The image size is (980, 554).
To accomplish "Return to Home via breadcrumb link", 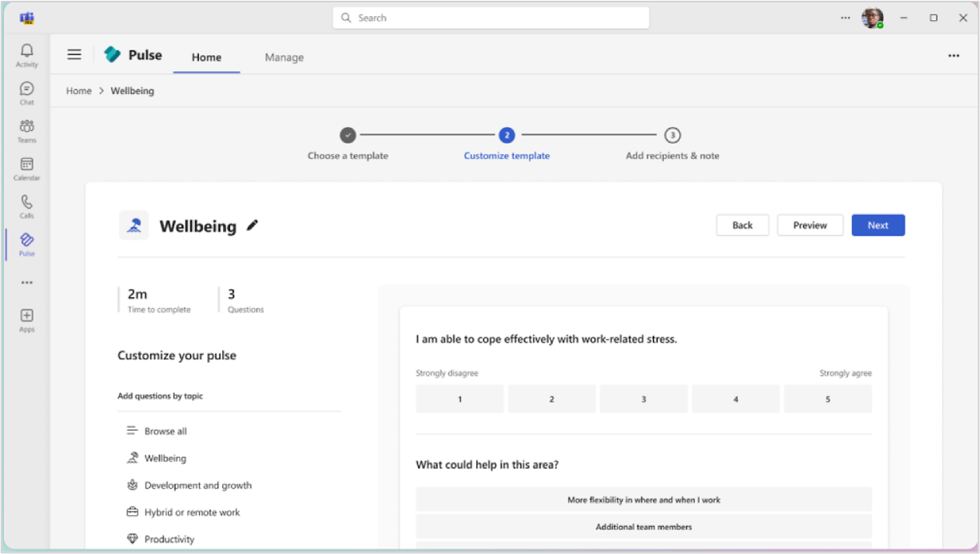I will [x=78, y=91].
